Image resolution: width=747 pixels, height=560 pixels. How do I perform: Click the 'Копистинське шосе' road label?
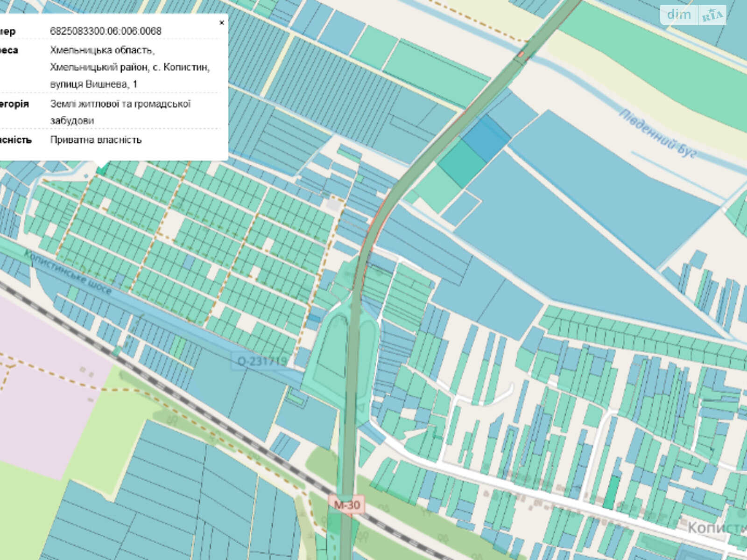coord(68,273)
